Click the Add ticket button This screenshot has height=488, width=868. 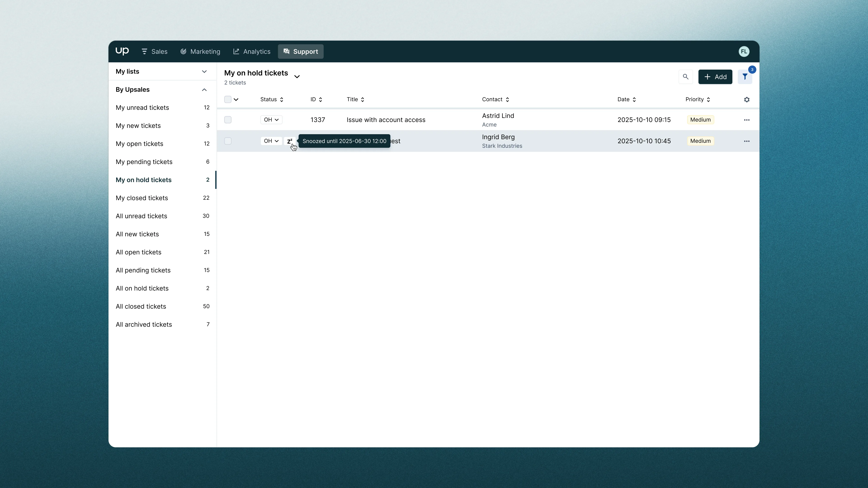(x=715, y=77)
